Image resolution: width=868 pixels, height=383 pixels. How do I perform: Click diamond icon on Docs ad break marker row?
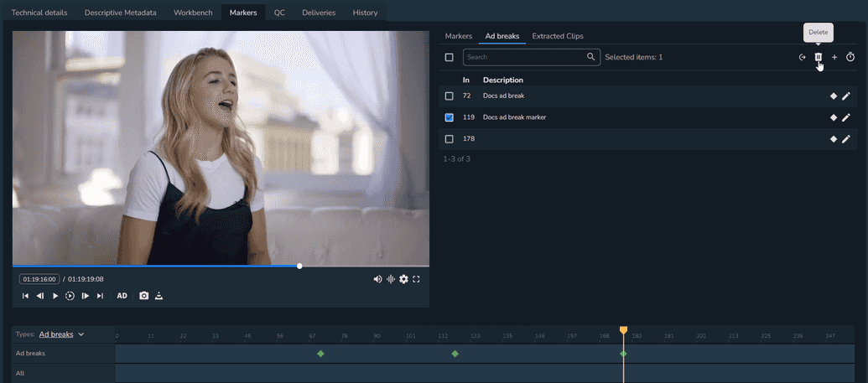click(x=833, y=117)
